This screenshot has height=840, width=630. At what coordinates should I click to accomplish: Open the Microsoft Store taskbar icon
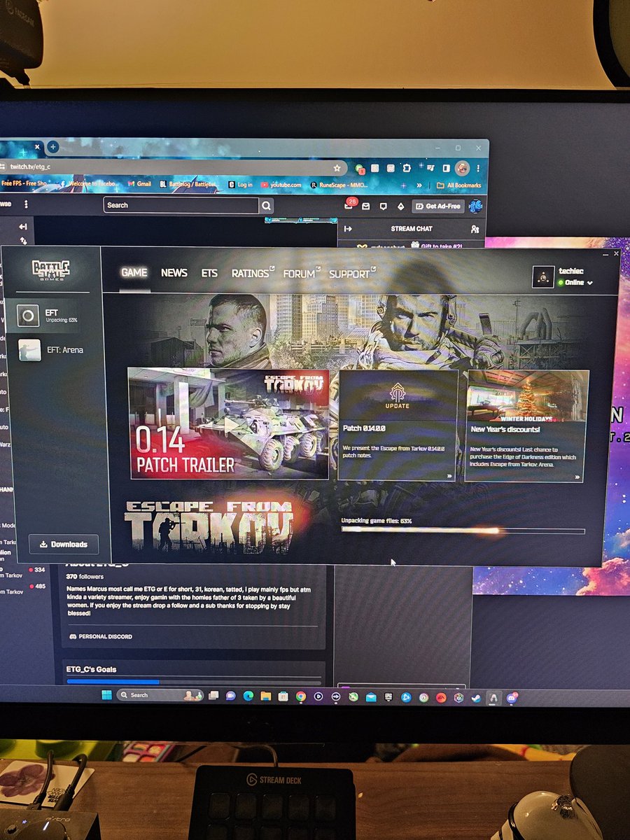pyautogui.click(x=283, y=696)
